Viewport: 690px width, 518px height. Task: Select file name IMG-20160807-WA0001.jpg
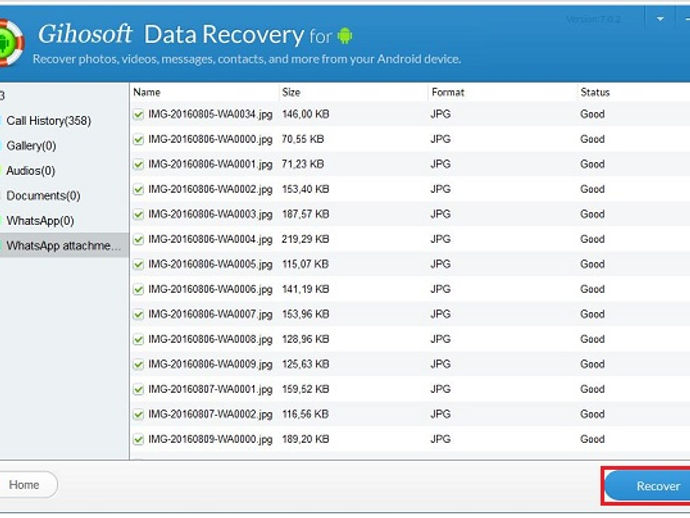[x=210, y=389]
